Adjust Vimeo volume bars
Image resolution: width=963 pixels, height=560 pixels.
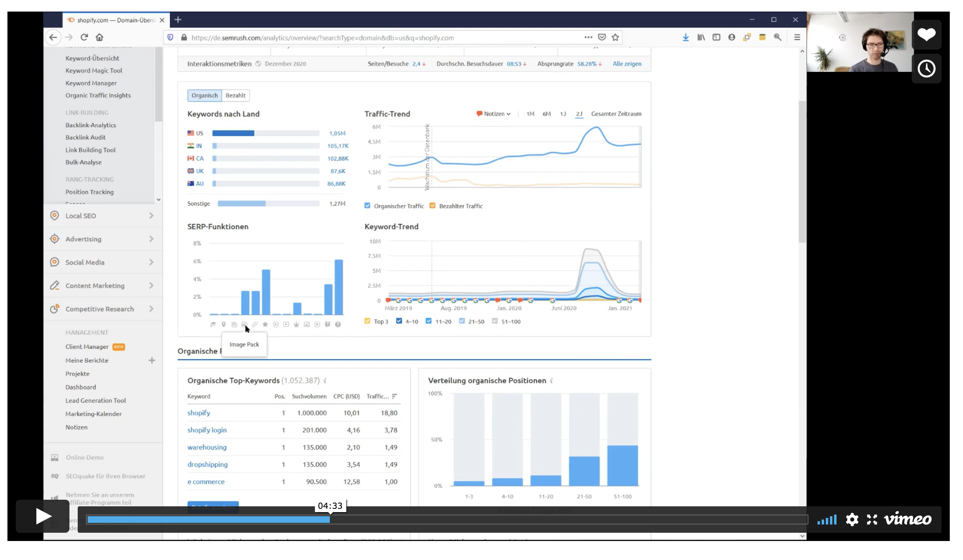[827, 520]
